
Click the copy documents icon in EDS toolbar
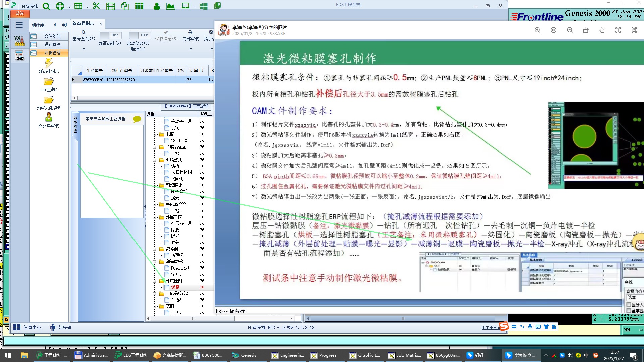pos(125,6)
